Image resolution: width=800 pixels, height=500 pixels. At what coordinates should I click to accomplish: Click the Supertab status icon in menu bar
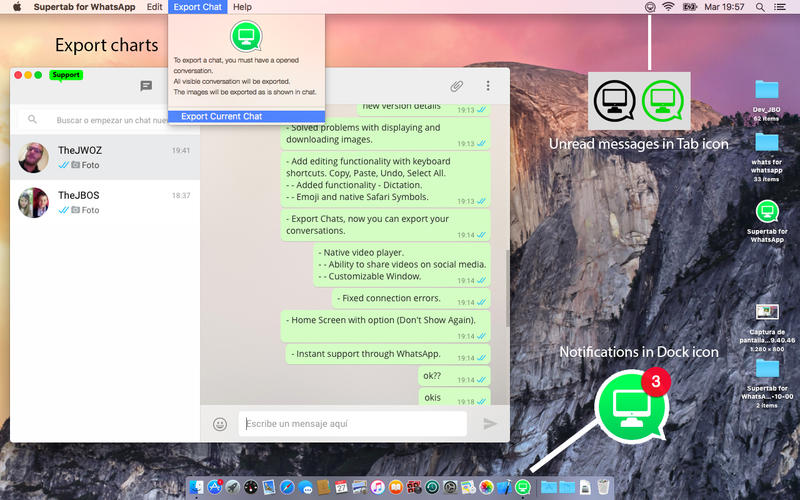tap(649, 7)
